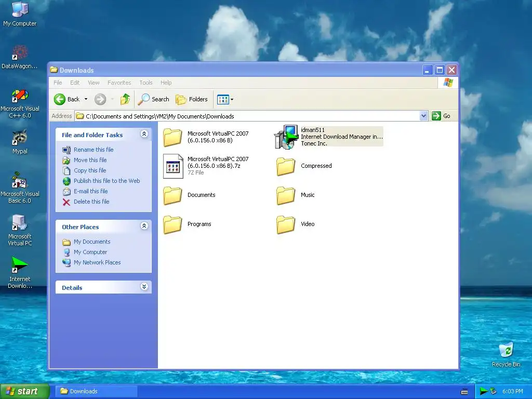This screenshot has width=532, height=399.
Task: Select the Programs folder
Action: tap(187, 224)
